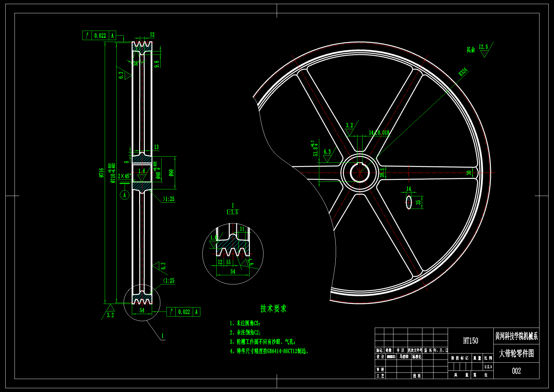Select the designer name "马春阳"
Viewport: 554px width, 392px height.
point(404,357)
